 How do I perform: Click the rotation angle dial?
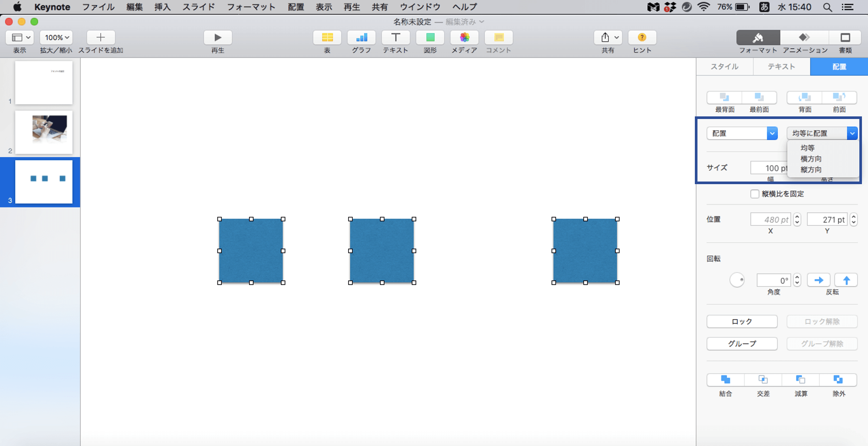pos(737,280)
